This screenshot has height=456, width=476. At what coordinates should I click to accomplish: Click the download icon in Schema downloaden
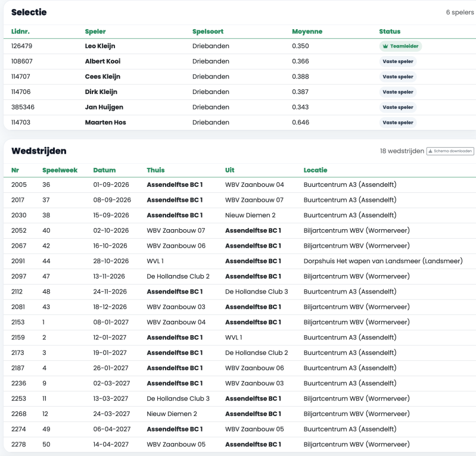pos(430,151)
